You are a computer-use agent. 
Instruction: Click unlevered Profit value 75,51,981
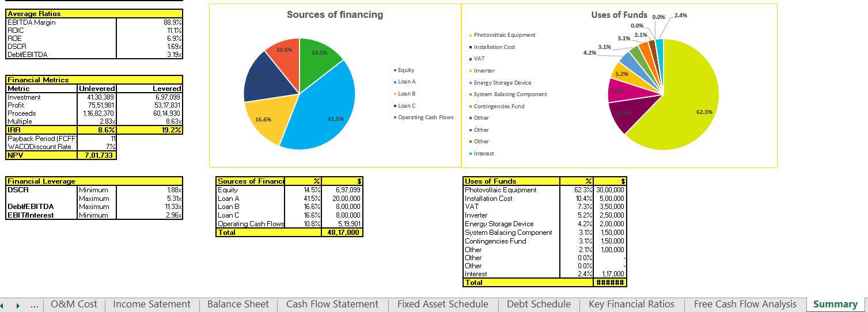tap(97, 105)
